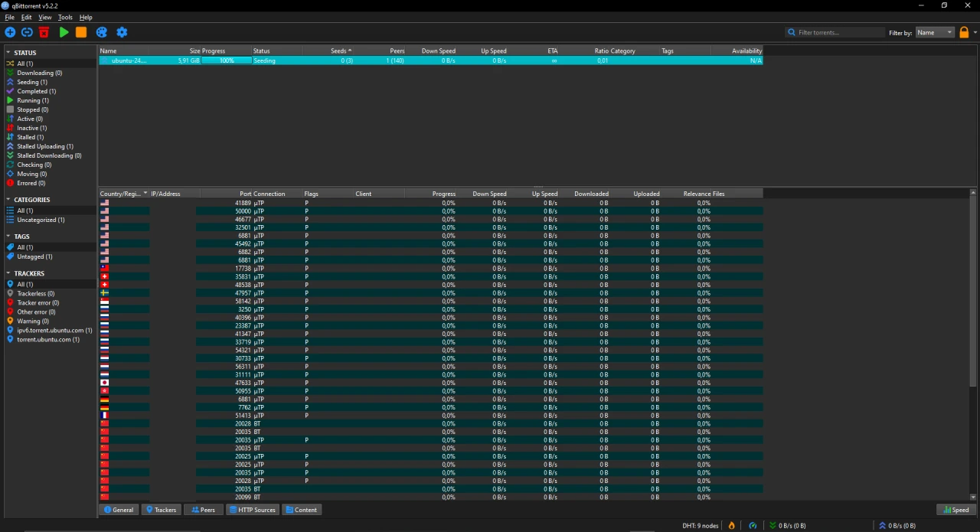Viewport: 980px width, 532px height.
Task: Select Running (1) status filter
Action: (x=33, y=100)
